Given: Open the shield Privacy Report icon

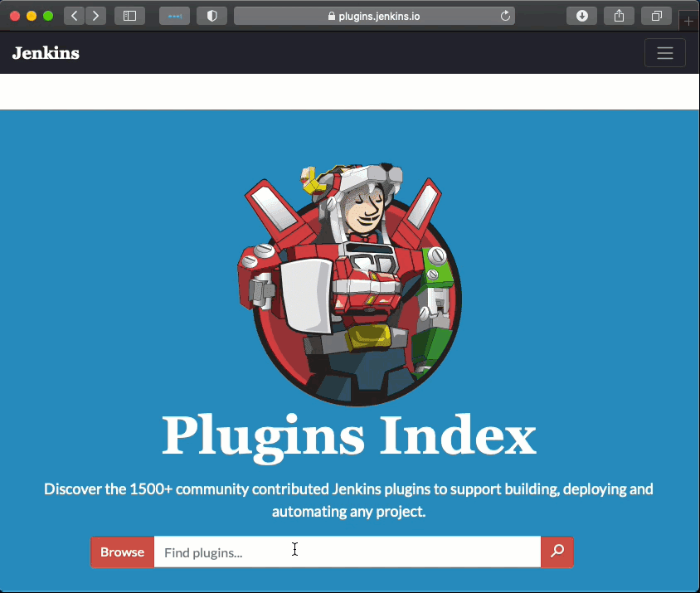Looking at the screenshot, I should tap(211, 16).
